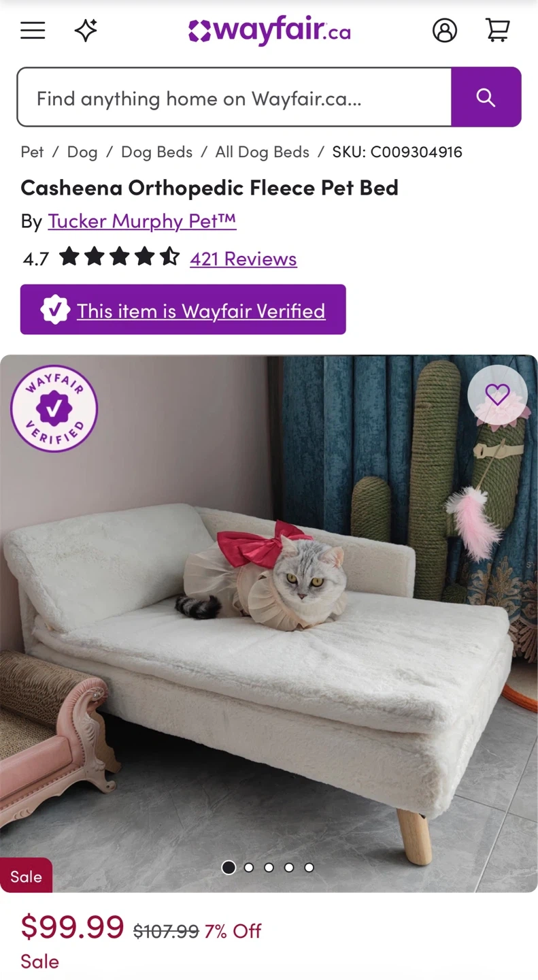Focus the Find anything home search field
The width and height of the screenshot is (538, 980).
tap(234, 97)
